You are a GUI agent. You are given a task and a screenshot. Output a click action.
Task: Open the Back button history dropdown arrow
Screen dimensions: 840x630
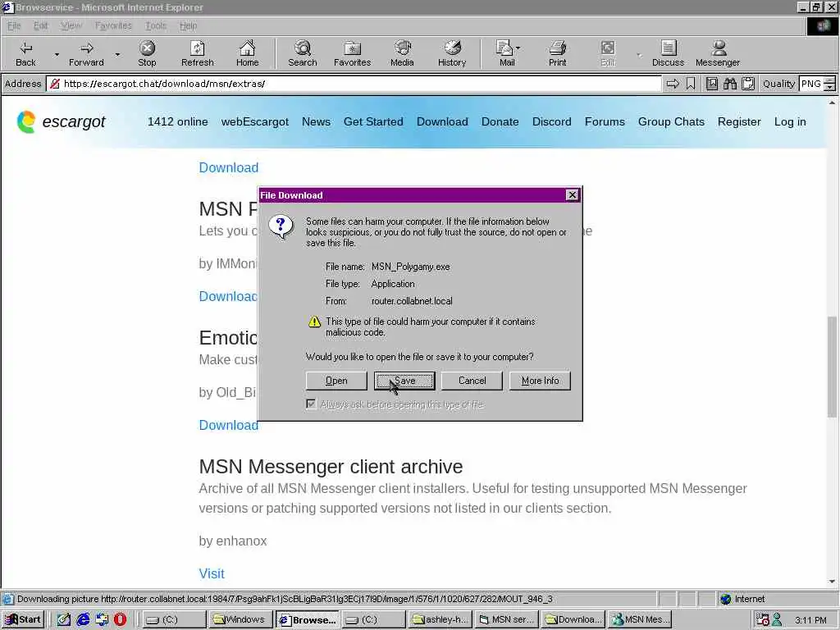pos(57,54)
